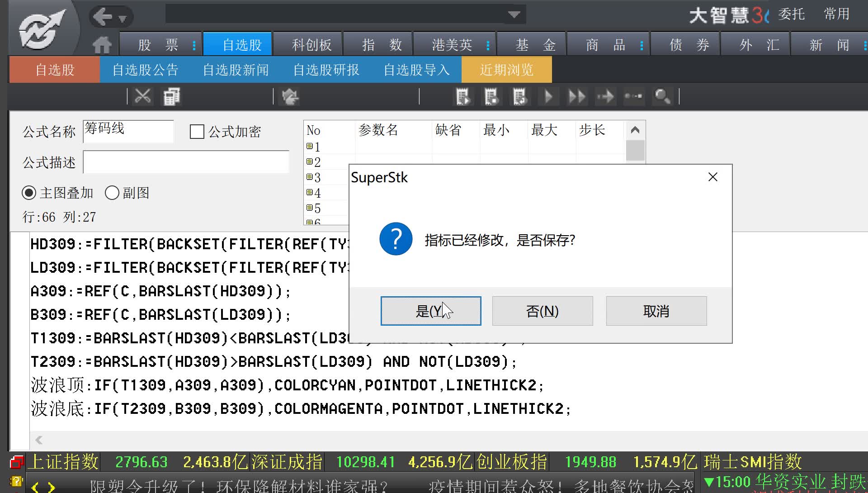
Task: Open the 港美英 submenu dots
Action: pyautogui.click(x=488, y=45)
